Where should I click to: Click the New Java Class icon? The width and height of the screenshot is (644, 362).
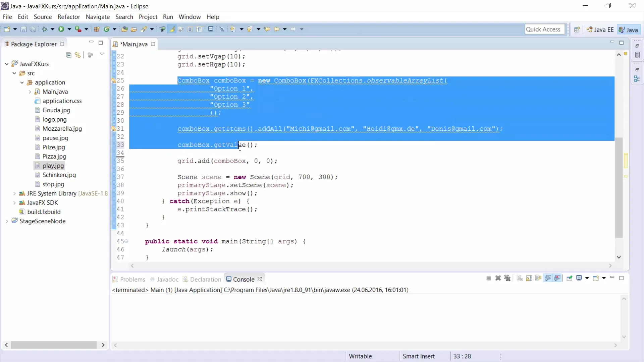tap(107, 29)
